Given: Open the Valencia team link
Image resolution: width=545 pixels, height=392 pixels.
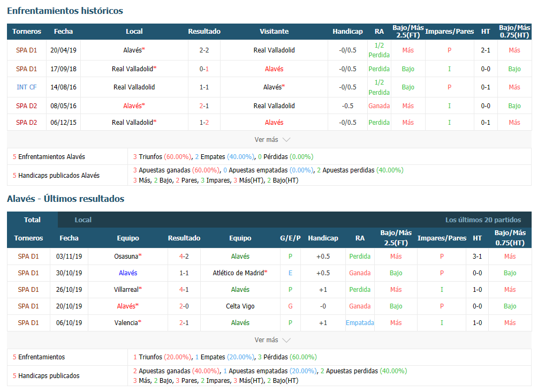Looking at the screenshot, I should 127,323.
